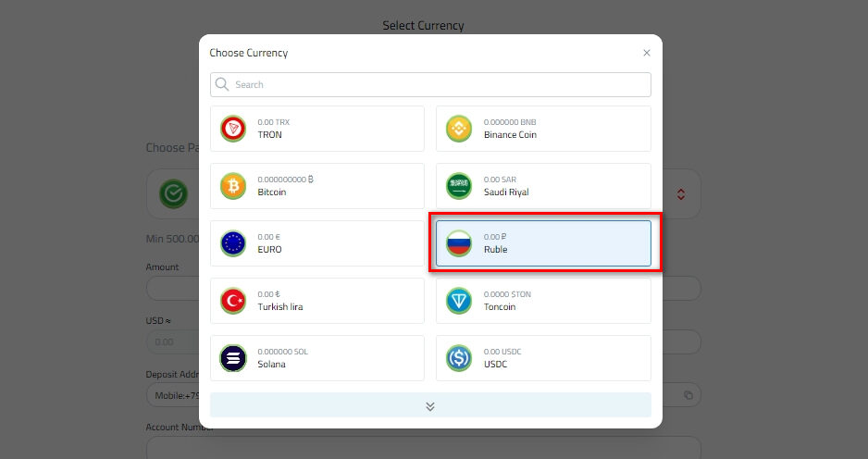Click the 0.00 USDC balance text

(x=502, y=352)
